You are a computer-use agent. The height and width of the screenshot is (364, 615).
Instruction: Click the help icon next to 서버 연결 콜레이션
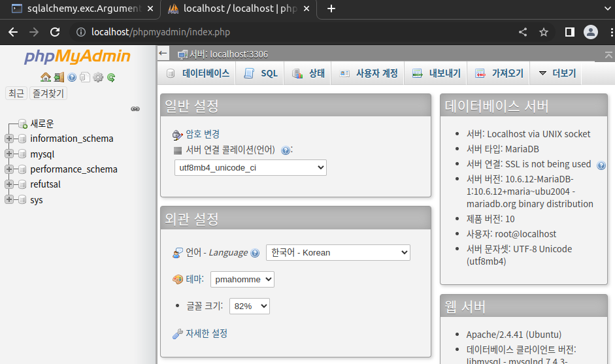(286, 150)
